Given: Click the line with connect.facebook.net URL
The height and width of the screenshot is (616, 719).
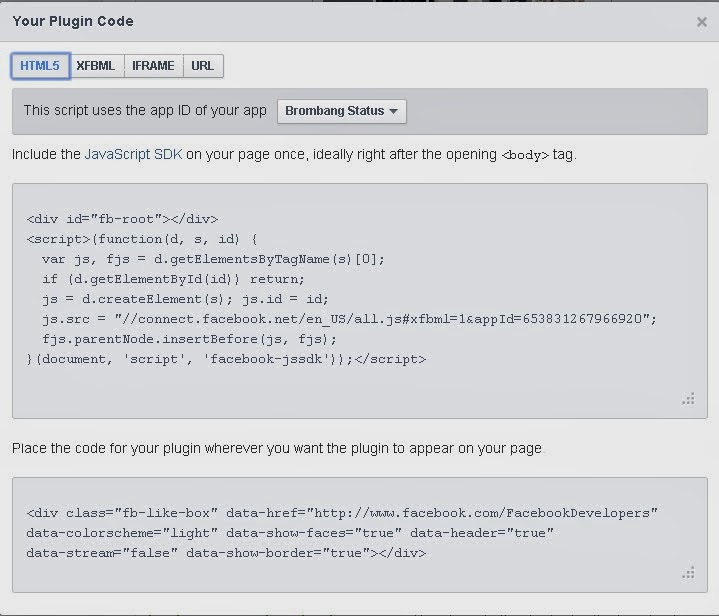Looking at the screenshot, I should (x=349, y=319).
